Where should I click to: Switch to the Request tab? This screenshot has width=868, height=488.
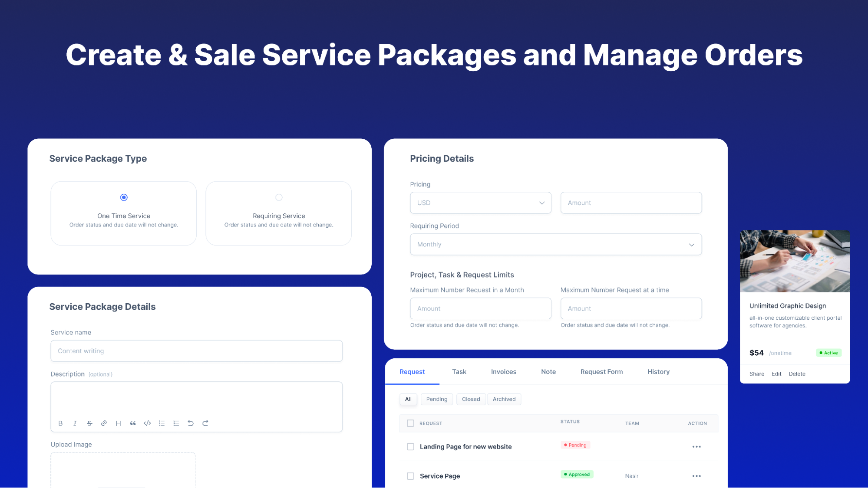[x=412, y=372]
